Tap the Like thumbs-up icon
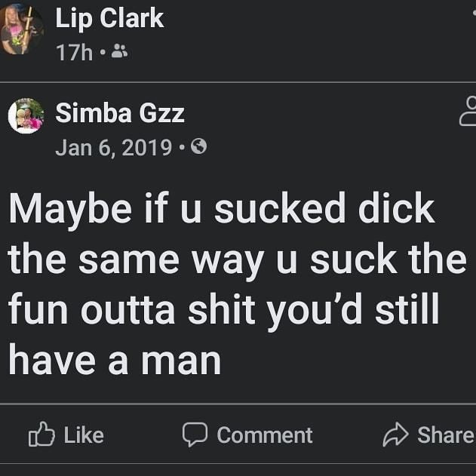476x476 pixels. [41, 434]
